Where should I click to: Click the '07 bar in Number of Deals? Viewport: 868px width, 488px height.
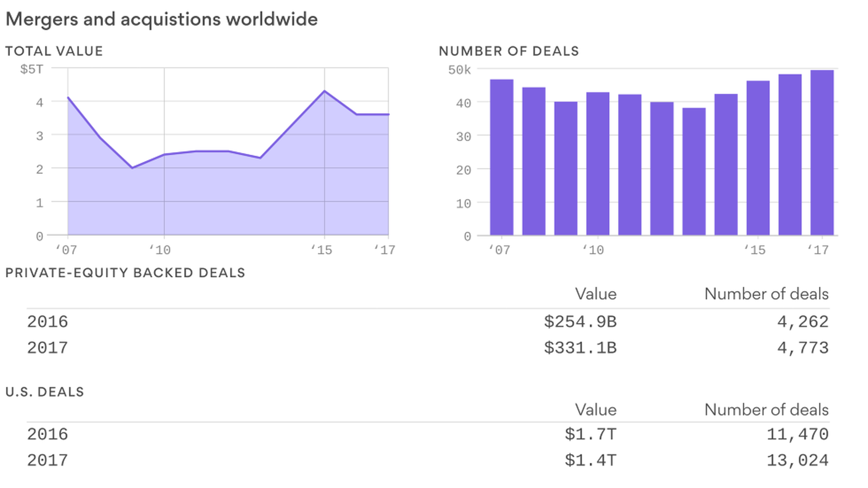(x=501, y=157)
